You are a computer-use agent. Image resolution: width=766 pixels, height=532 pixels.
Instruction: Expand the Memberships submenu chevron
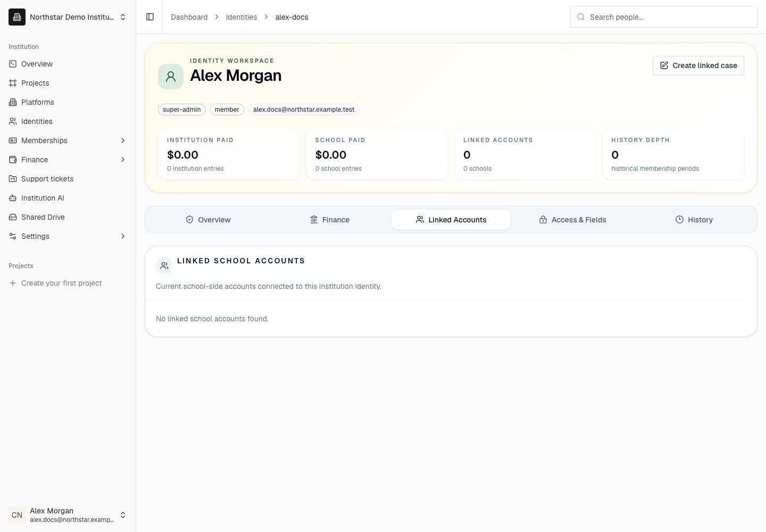click(123, 140)
